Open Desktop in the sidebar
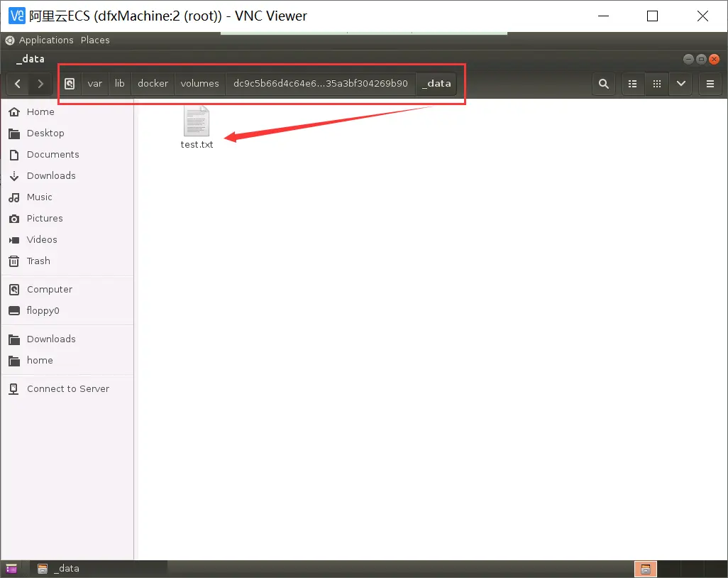Viewport: 728px width, 578px height. (67, 133)
